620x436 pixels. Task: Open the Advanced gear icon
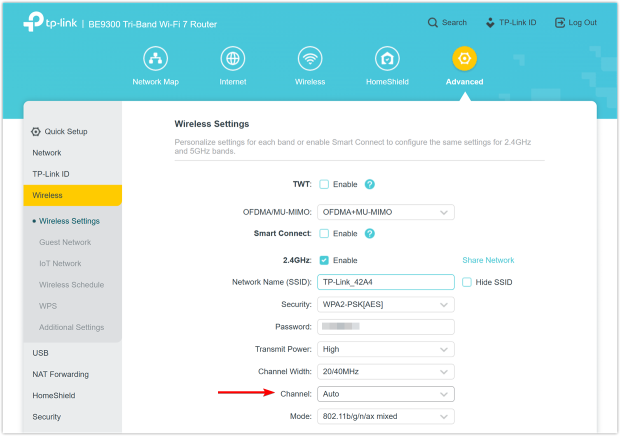pos(464,59)
